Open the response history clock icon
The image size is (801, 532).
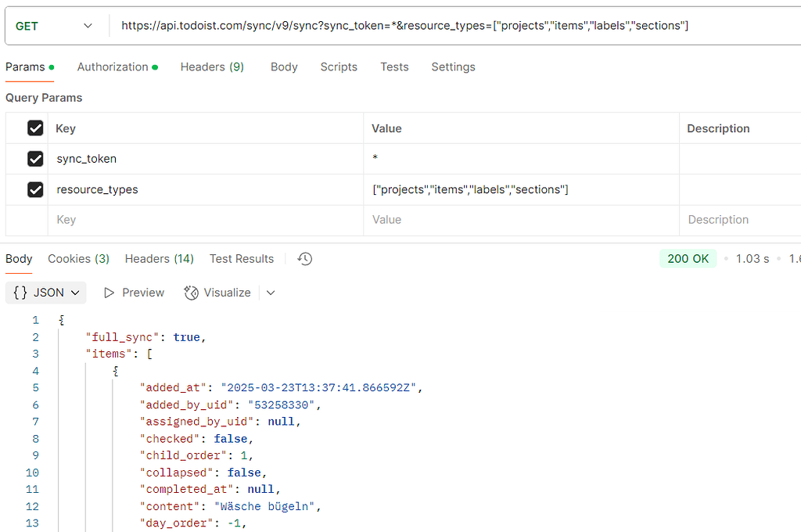[x=304, y=258]
